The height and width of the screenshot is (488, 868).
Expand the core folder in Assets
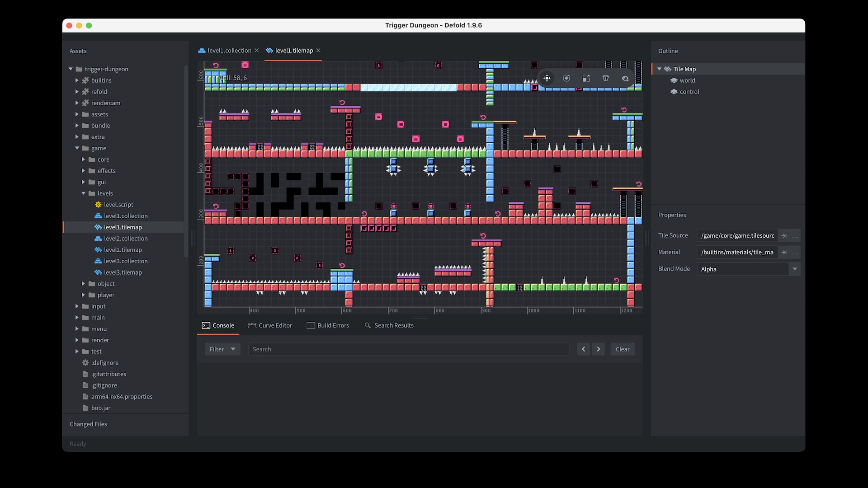tap(83, 160)
